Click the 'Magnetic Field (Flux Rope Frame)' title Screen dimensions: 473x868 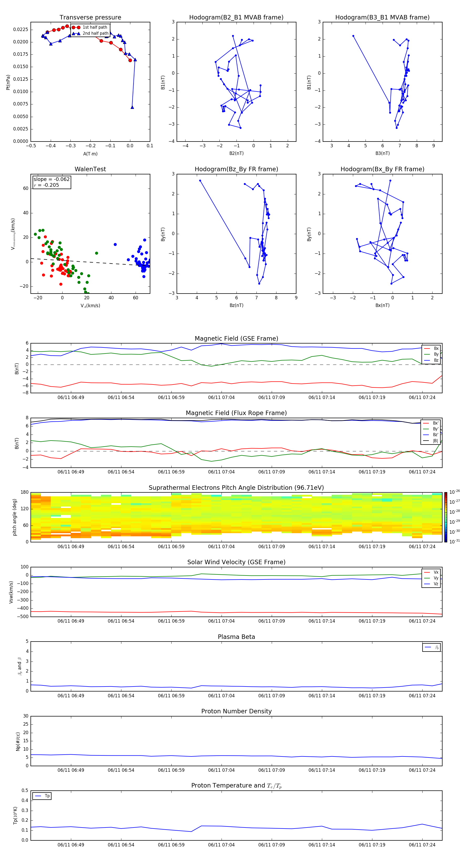tap(236, 413)
